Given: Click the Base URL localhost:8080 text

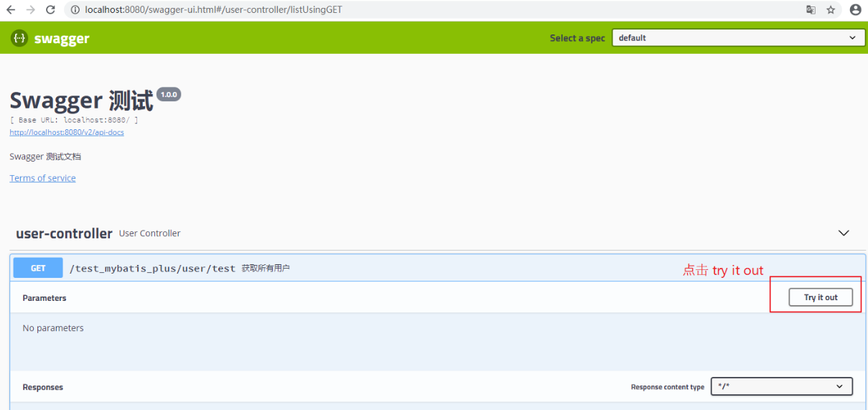Looking at the screenshot, I should coord(74,120).
